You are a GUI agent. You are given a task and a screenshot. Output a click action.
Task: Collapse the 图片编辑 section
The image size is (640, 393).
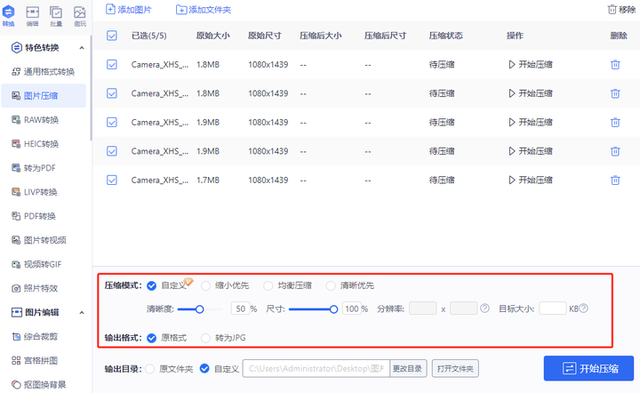tap(82, 313)
